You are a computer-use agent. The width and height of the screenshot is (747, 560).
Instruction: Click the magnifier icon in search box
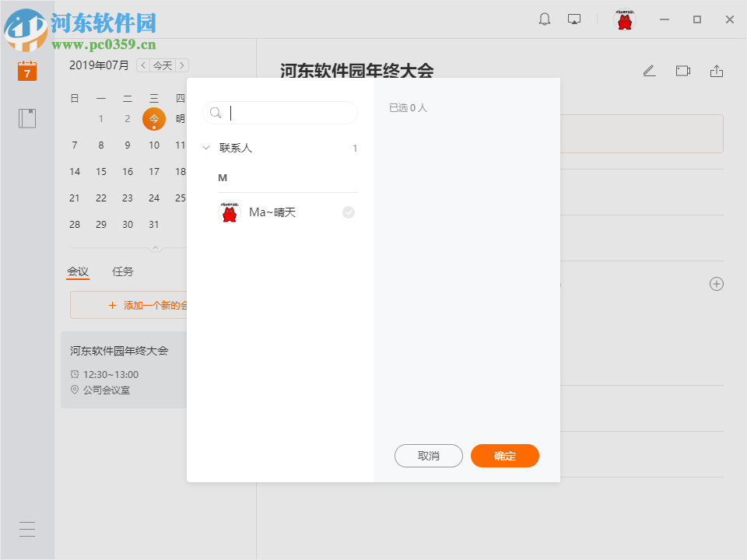tap(216, 113)
